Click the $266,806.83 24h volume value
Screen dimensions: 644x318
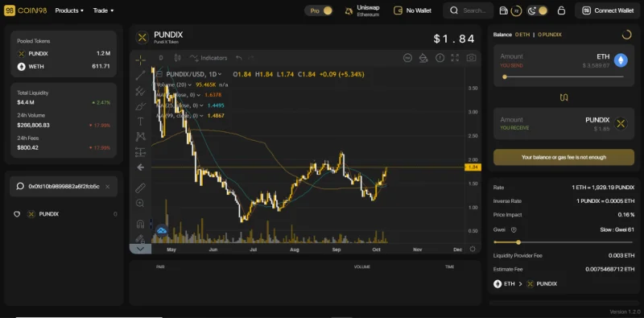tap(33, 125)
